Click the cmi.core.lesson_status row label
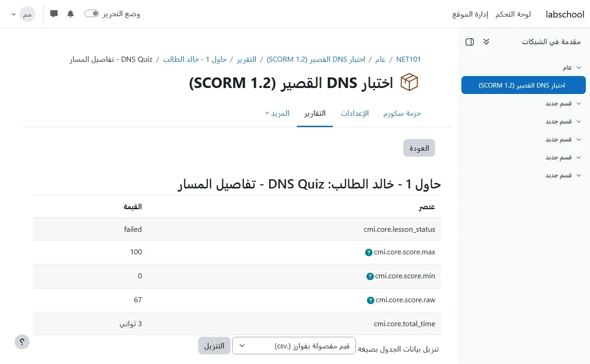This screenshot has width=590, height=364. click(399, 229)
